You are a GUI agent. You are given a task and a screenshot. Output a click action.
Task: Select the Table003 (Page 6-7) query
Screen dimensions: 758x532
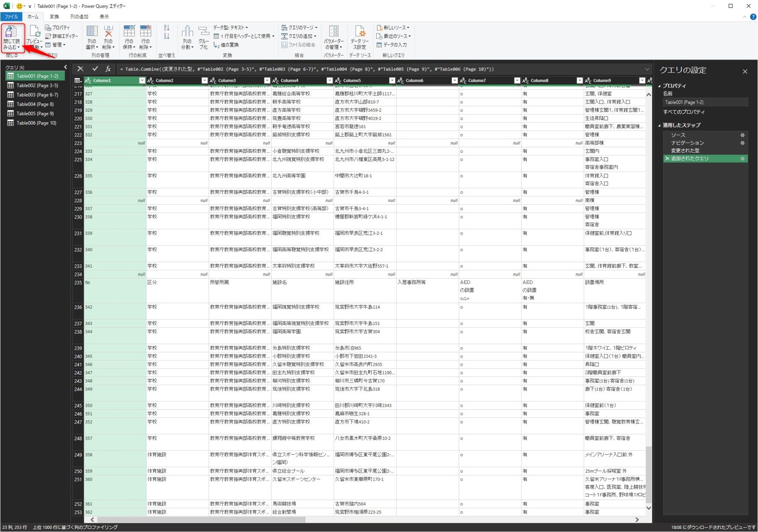[x=37, y=95]
